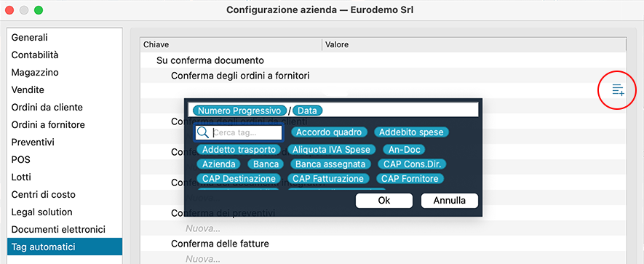The width and height of the screenshot is (644, 264).
Task: Click the Valore column header
Action: [x=474, y=45]
